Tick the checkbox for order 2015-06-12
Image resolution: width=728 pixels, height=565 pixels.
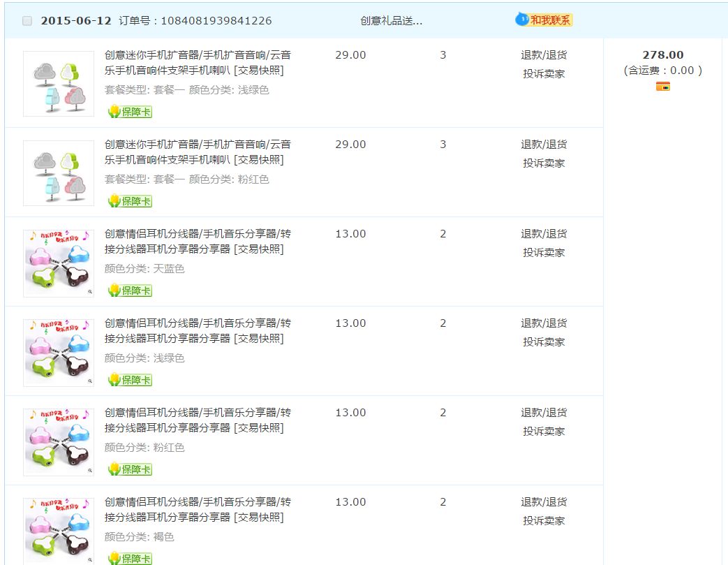point(27,21)
